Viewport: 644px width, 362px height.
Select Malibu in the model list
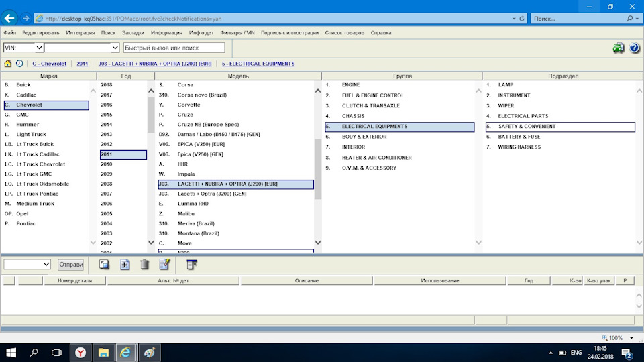pyautogui.click(x=235, y=213)
